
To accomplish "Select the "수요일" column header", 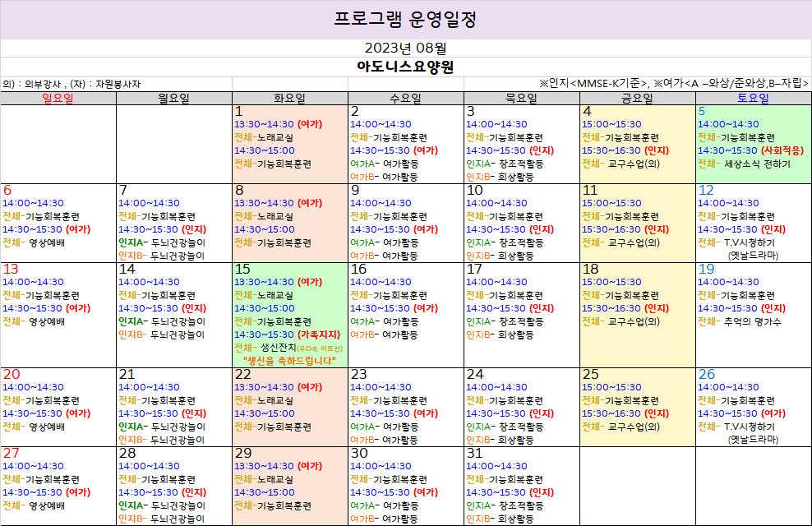I will click(x=406, y=99).
